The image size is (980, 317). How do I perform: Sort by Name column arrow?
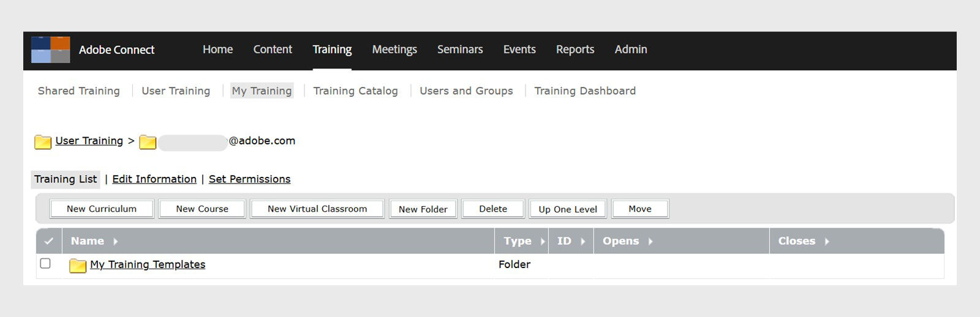(115, 241)
